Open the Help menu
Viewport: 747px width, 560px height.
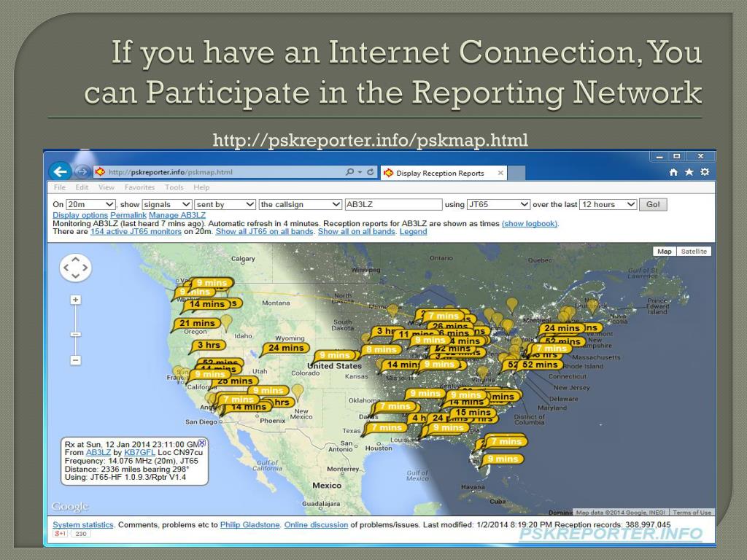201,187
